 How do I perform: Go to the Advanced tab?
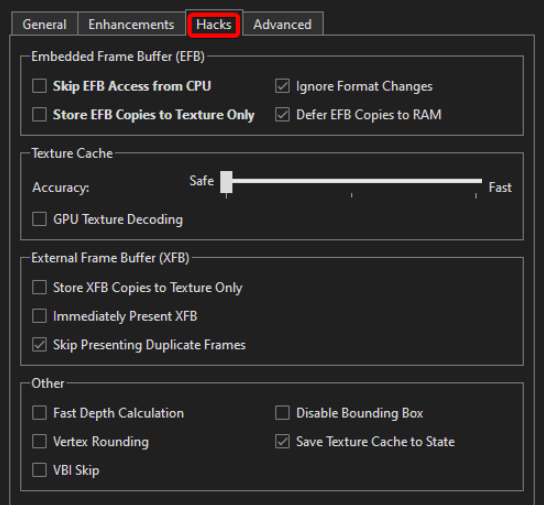pos(283,24)
